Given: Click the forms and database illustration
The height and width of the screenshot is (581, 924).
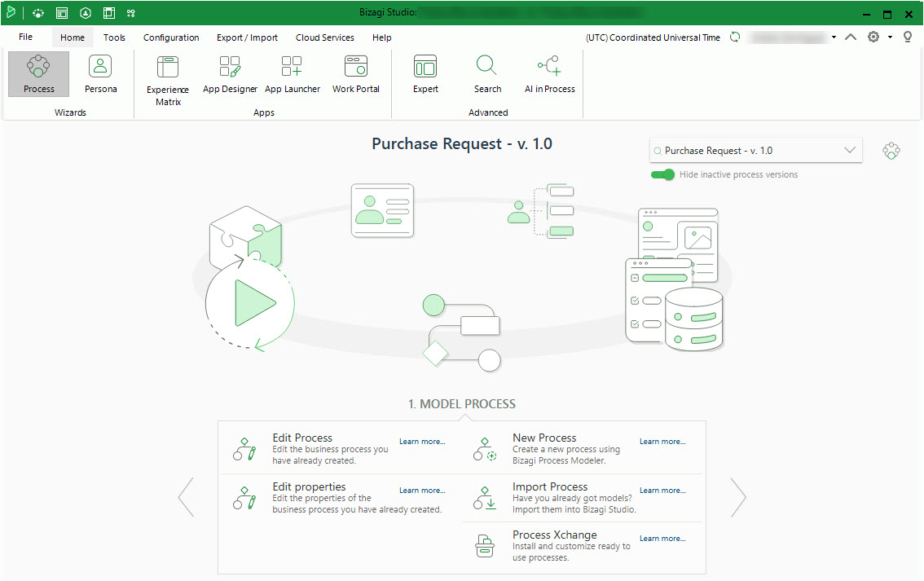Looking at the screenshot, I should point(675,279).
